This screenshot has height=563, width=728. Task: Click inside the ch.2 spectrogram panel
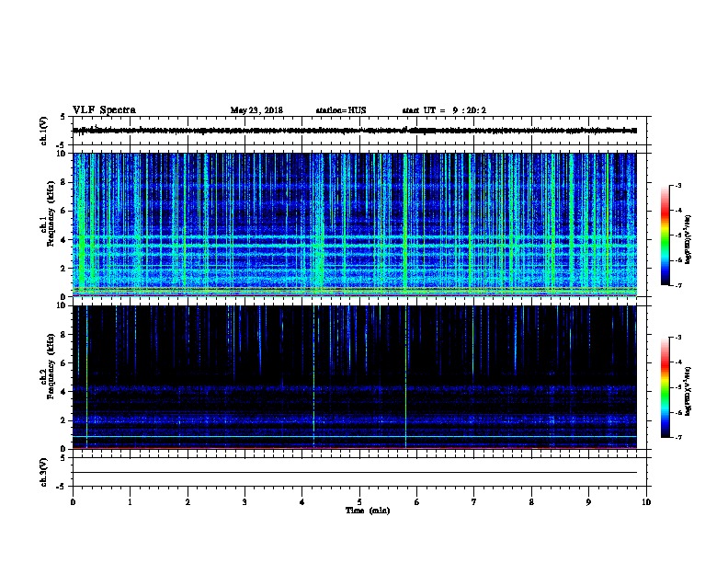coord(355,377)
